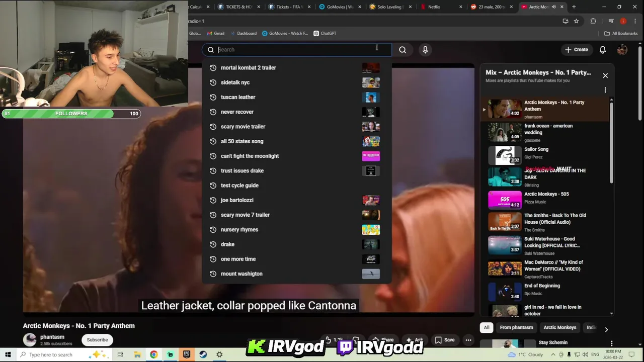Switch to the Solo Leveling tab
The height and width of the screenshot is (362, 644).
390,7
